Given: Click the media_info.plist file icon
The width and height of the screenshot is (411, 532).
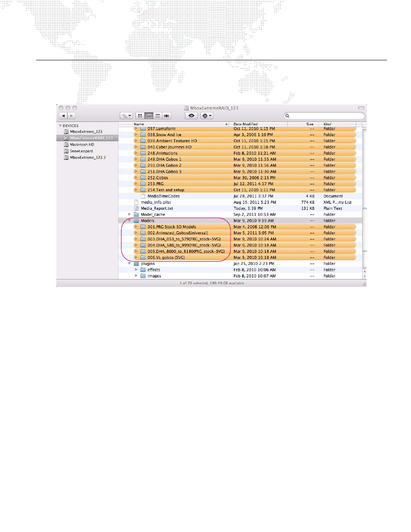Looking at the screenshot, I should (136, 202).
